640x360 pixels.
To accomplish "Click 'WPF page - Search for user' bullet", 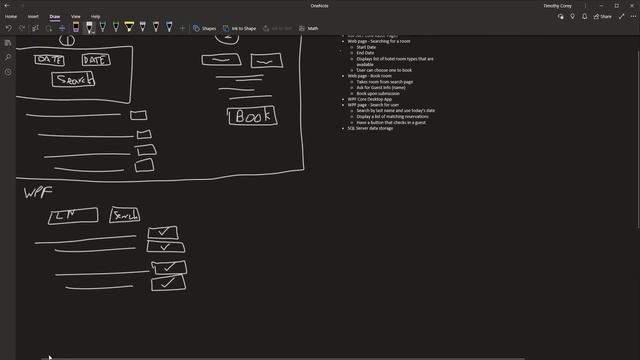I will pyautogui.click(x=373, y=105).
